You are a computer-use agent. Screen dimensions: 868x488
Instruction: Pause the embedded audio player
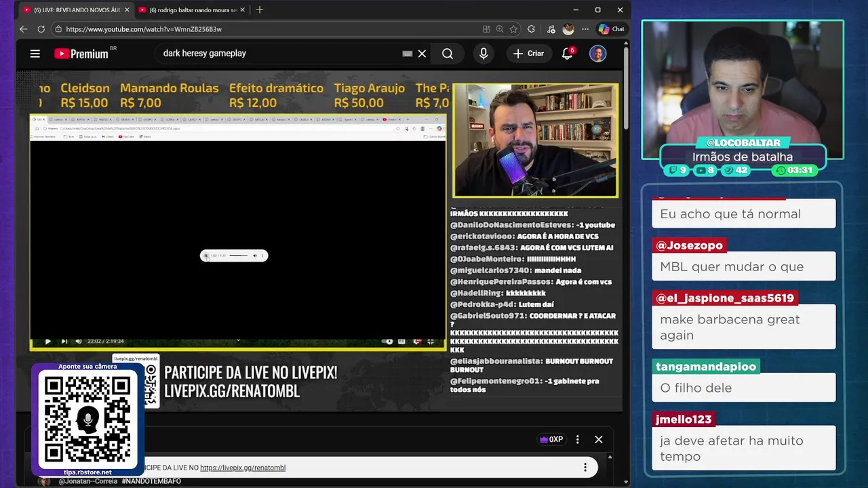point(206,256)
